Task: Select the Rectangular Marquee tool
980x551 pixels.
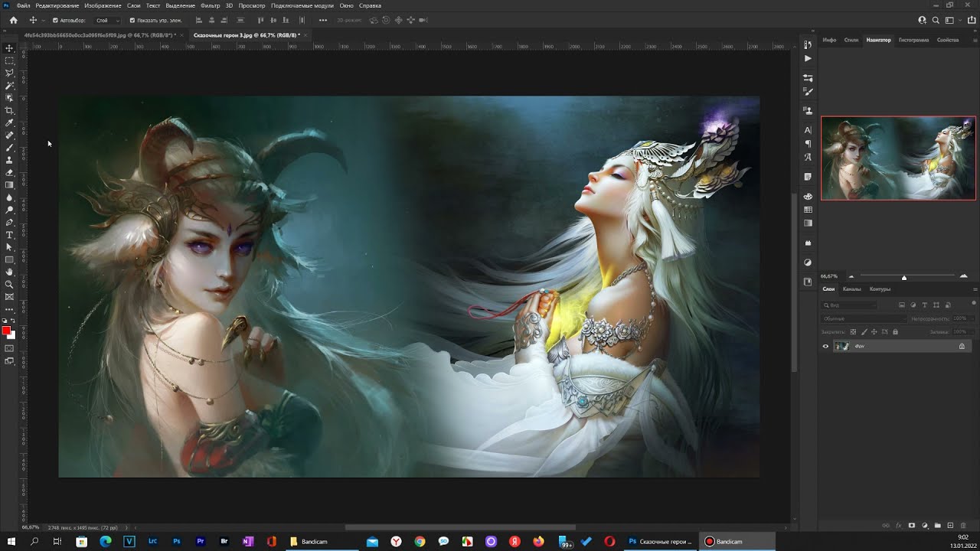Action: pos(9,60)
